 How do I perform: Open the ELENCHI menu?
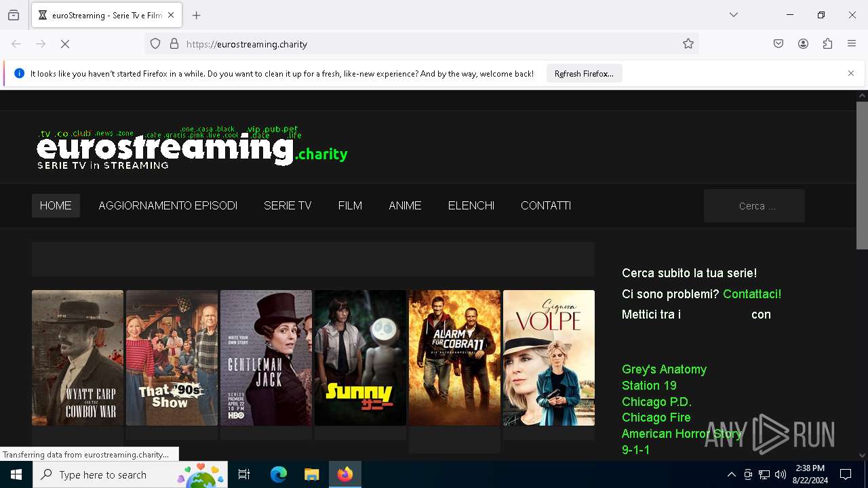coord(471,206)
